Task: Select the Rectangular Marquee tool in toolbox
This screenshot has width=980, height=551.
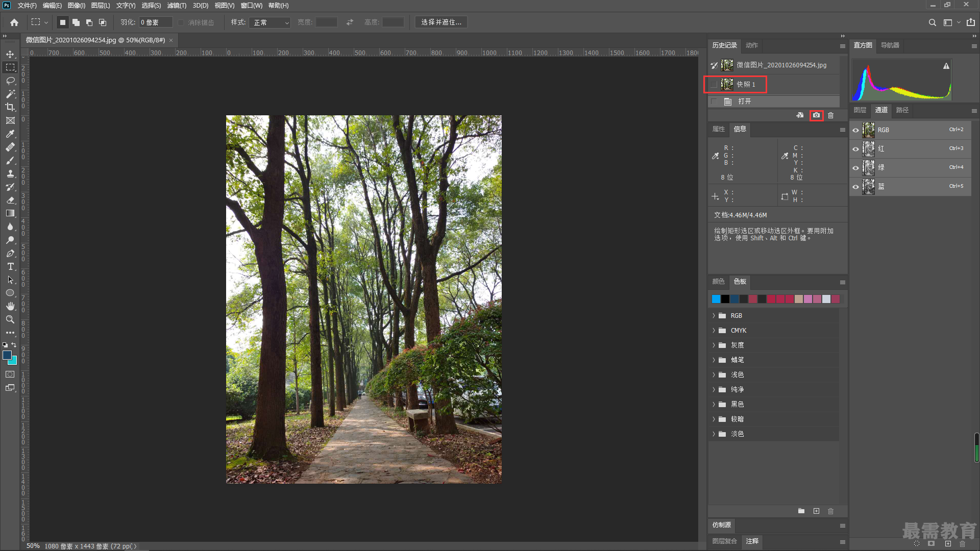Action: coord(10,67)
